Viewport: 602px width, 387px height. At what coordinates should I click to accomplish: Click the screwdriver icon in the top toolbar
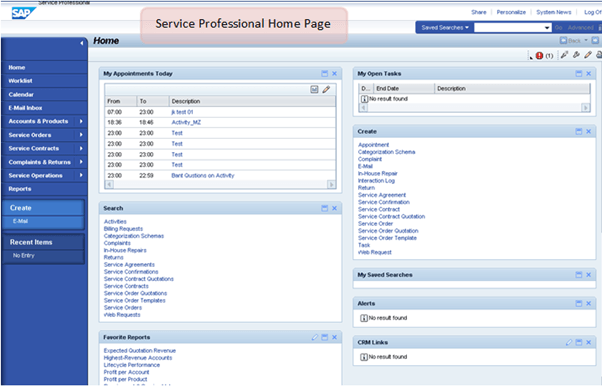(x=564, y=55)
